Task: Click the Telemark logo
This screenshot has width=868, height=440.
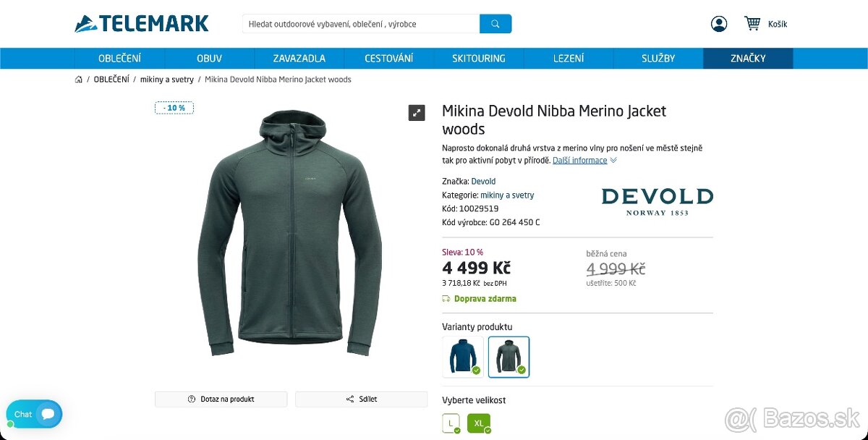Action: (x=142, y=22)
